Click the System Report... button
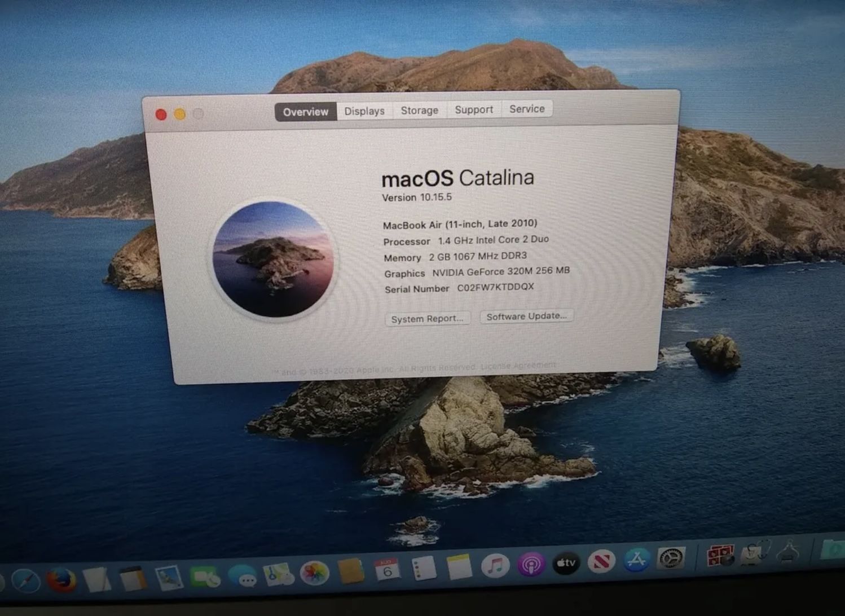The height and width of the screenshot is (616, 845). pyautogui.click(x=427, y=319)
